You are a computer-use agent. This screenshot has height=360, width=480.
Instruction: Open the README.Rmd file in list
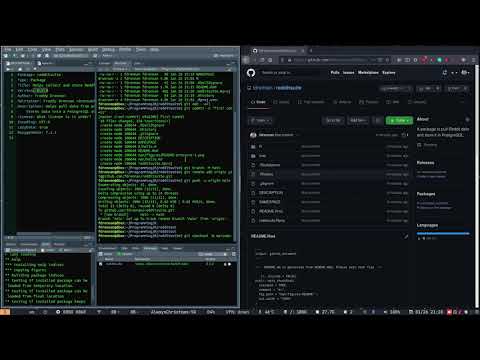271,211
